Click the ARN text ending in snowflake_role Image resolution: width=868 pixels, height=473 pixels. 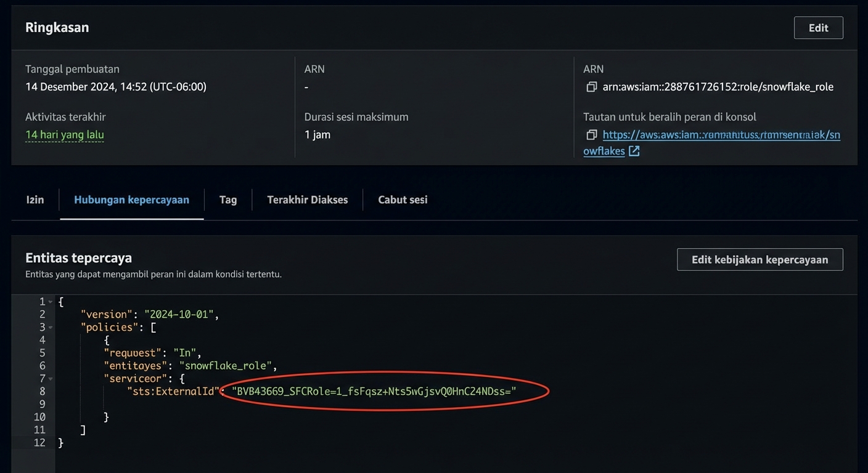point(718,87)
